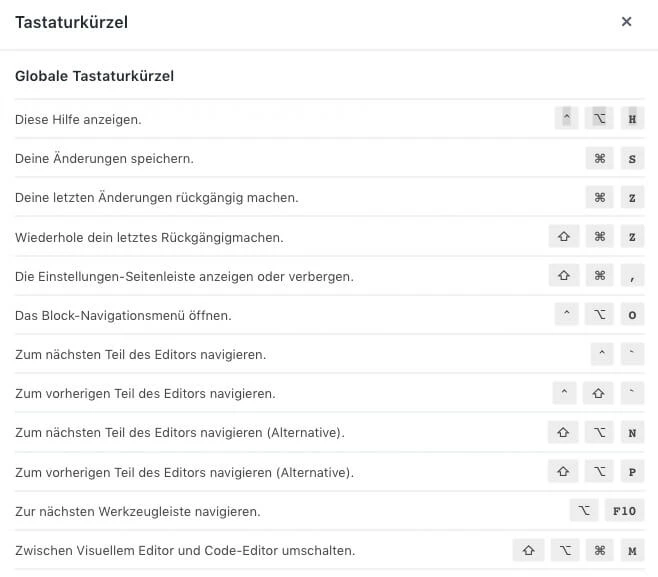
Task: Click the S key badge in save row
Action: [632, 158]
